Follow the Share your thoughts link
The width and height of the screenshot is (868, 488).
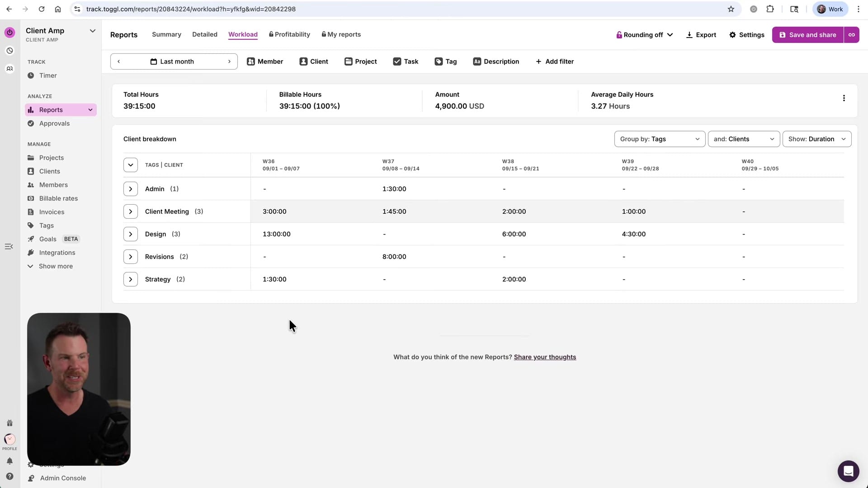click(x=545, y=357)
